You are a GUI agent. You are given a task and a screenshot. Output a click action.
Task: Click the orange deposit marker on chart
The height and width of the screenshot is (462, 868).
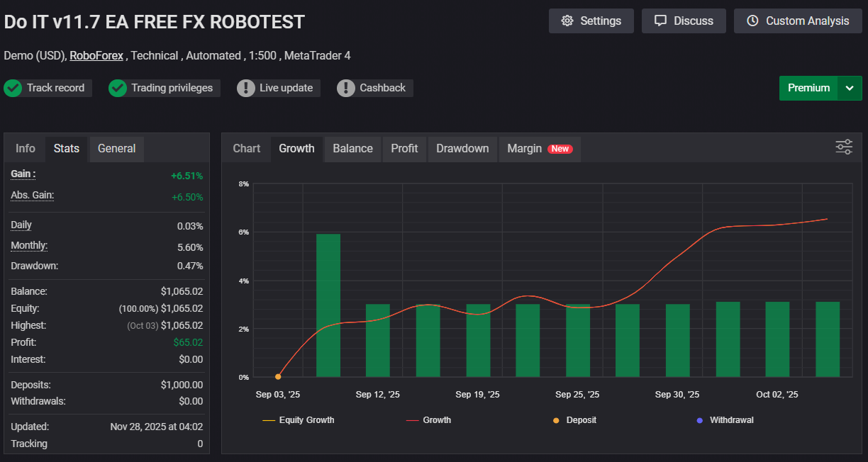[x=278, y=377]
